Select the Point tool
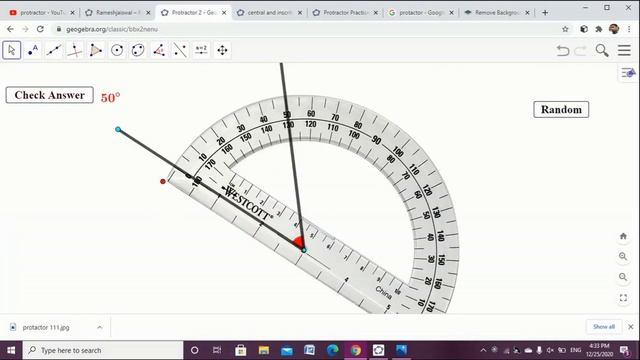This screenshot has width=640, height=360. (33, 50)
